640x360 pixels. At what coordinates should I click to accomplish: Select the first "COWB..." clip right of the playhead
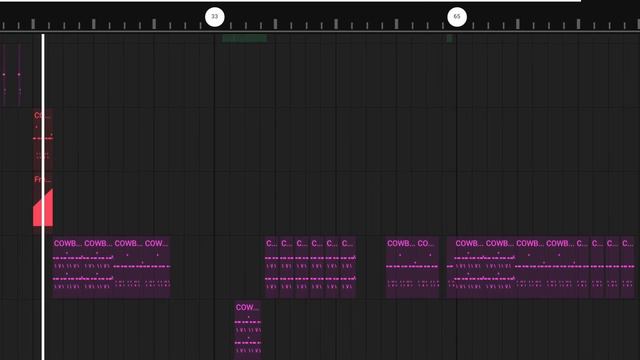(x=68, y=267)
